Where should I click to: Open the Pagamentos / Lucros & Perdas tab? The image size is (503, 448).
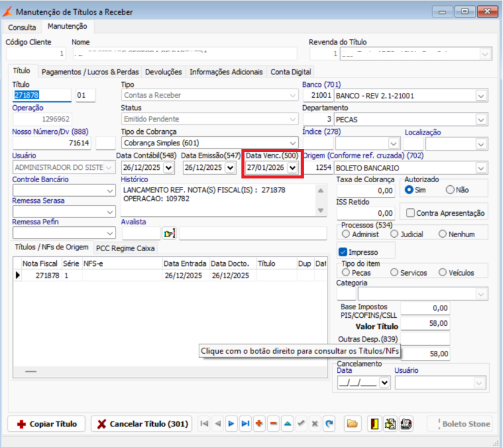coord(90,72)
